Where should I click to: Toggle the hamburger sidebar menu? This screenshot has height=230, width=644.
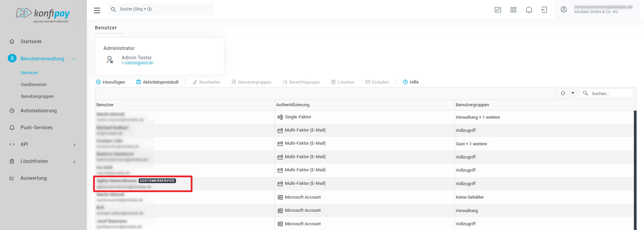[x=97, y=10]
